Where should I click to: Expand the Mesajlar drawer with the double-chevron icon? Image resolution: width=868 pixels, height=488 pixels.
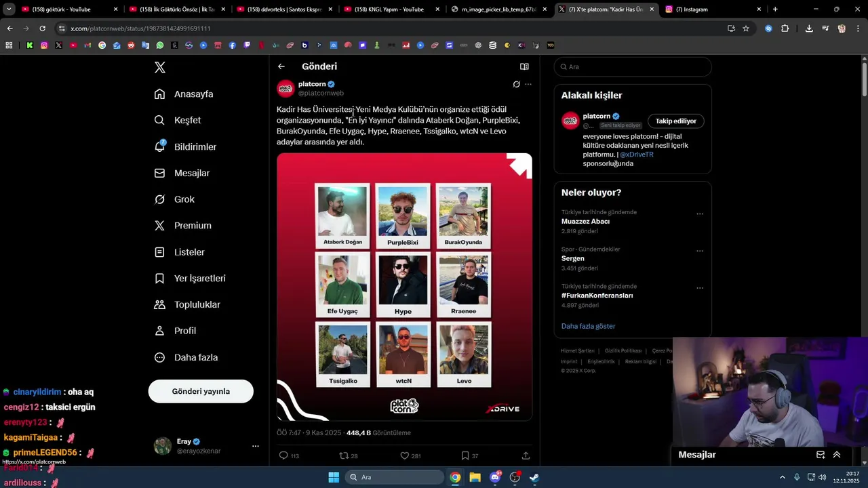[837, 455]
